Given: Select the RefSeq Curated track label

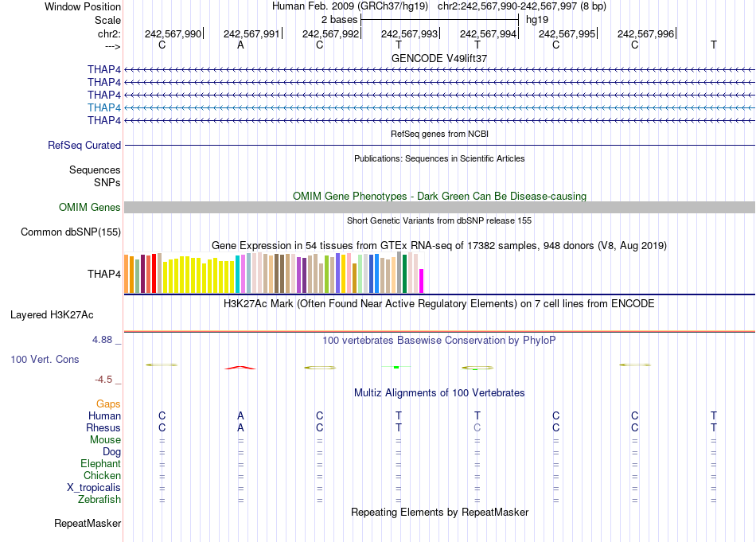Looking at the screenshot, I should click(84, 145).
